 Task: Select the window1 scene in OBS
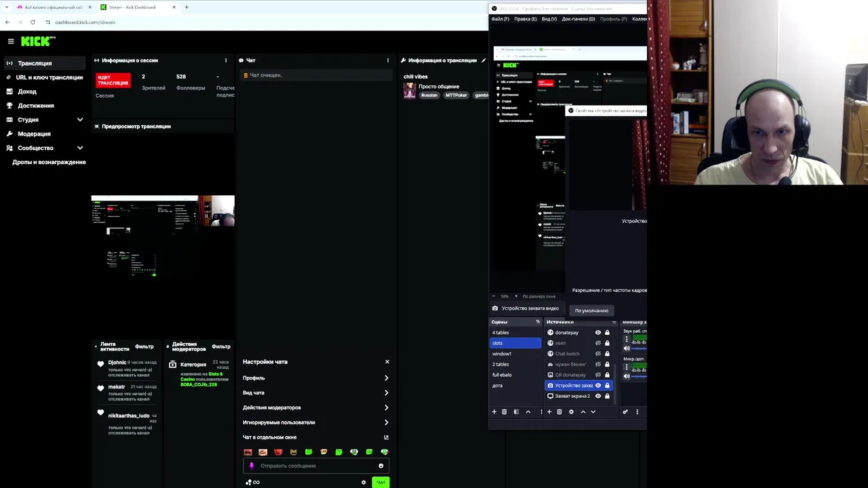click(515, 354)
